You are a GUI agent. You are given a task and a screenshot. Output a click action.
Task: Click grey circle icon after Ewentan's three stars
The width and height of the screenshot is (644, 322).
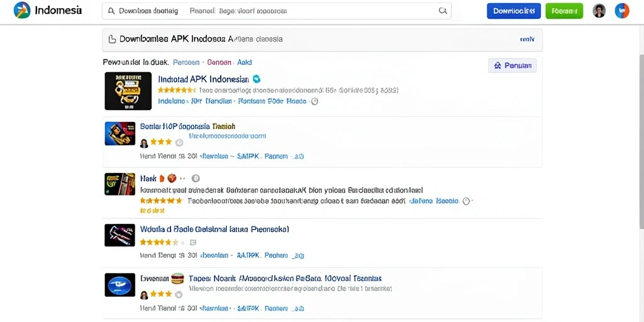coord(178,294)
